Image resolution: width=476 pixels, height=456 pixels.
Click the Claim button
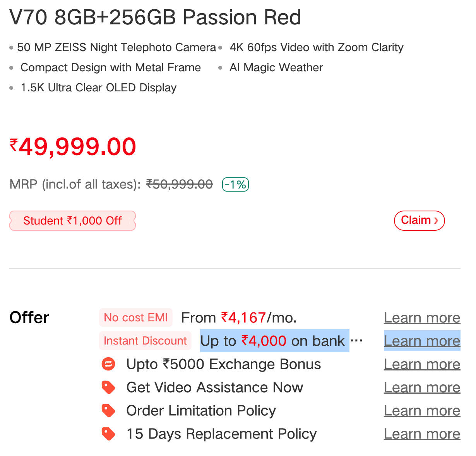tap(419, 221)
